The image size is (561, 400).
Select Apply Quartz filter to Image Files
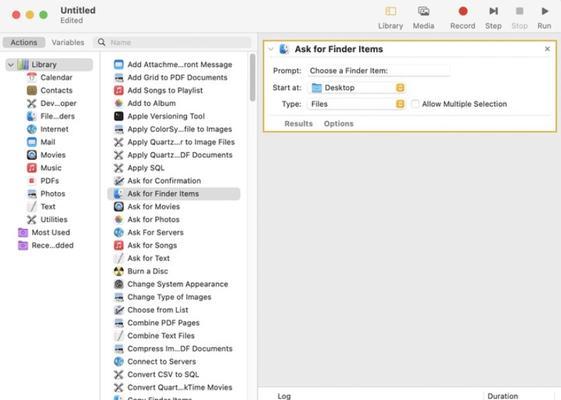(173, 142)
